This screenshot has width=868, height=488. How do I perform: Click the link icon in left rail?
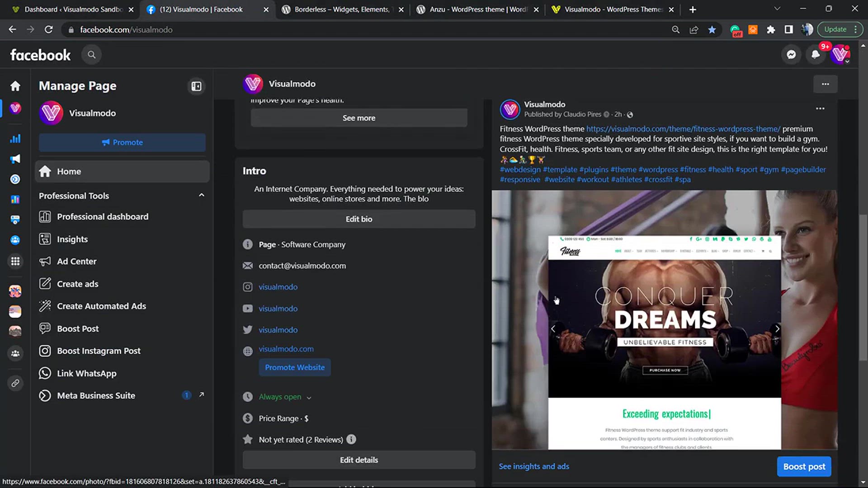tap(15, 383)
